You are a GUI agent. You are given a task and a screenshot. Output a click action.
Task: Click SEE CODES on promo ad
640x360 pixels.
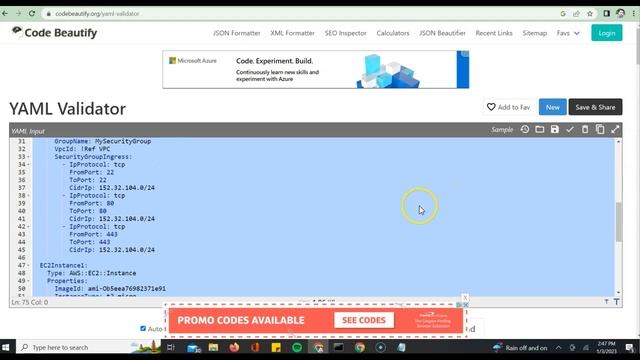tap(364, 320)
